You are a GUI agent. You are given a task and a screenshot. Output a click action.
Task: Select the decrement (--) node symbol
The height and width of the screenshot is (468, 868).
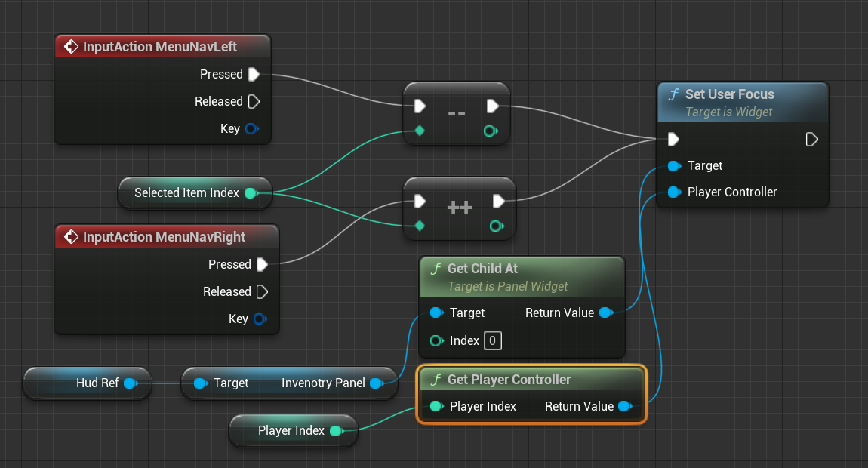click(x=457, y=113)
